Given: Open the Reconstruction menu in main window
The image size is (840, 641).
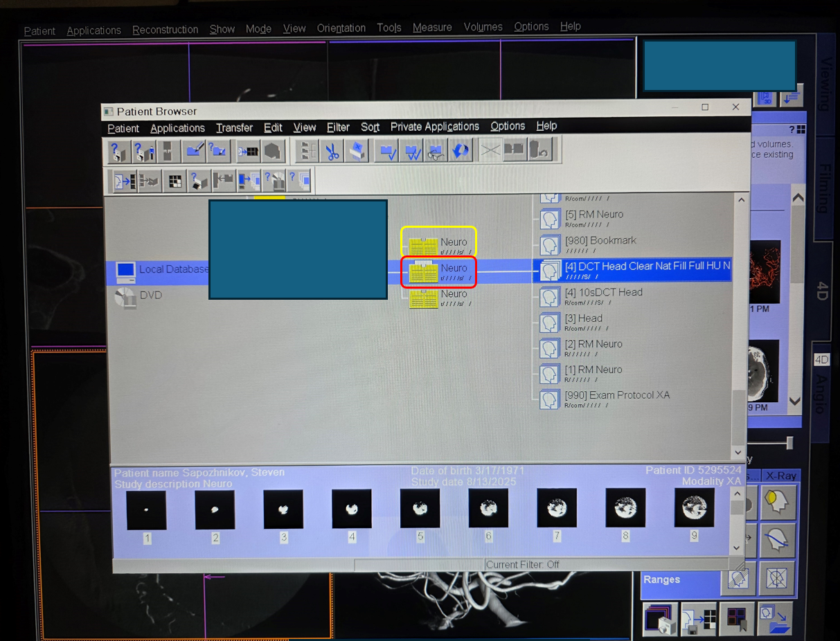Looking at the screenshot, I should pyautogui.click(x=165, y=30).
